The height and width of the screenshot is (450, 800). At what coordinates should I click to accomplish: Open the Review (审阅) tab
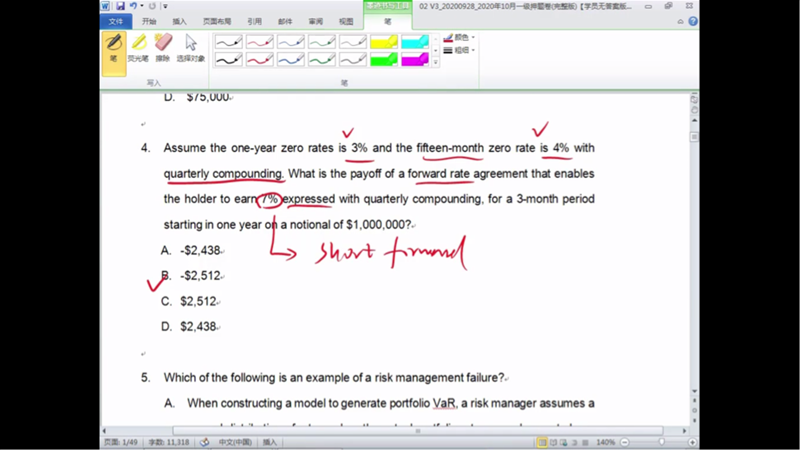[x=315, y=21]
